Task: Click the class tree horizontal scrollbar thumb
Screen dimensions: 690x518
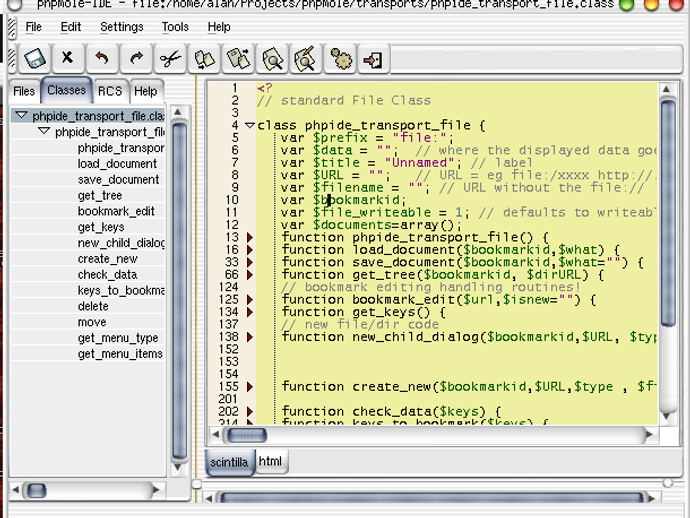Action: tap(36, 490)
